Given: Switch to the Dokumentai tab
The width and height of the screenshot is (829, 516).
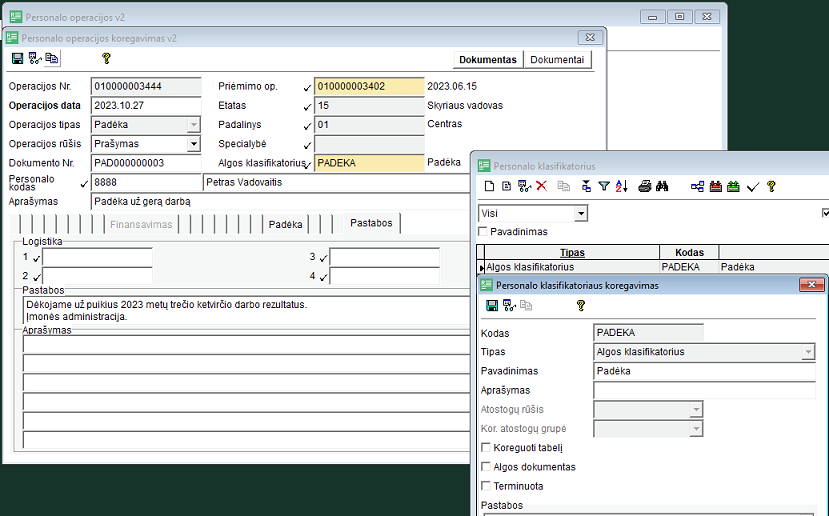Looking at the screenshot, I should [x=557, y=60].
